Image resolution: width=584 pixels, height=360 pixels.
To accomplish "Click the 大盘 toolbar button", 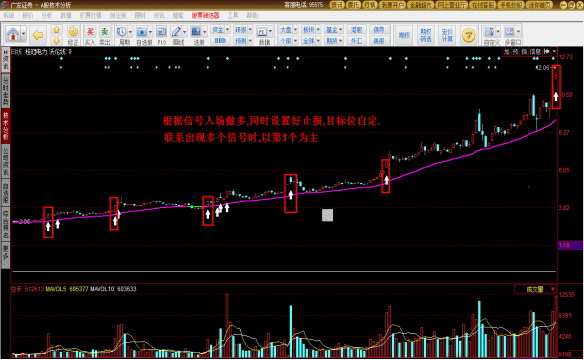I will 285,29.
